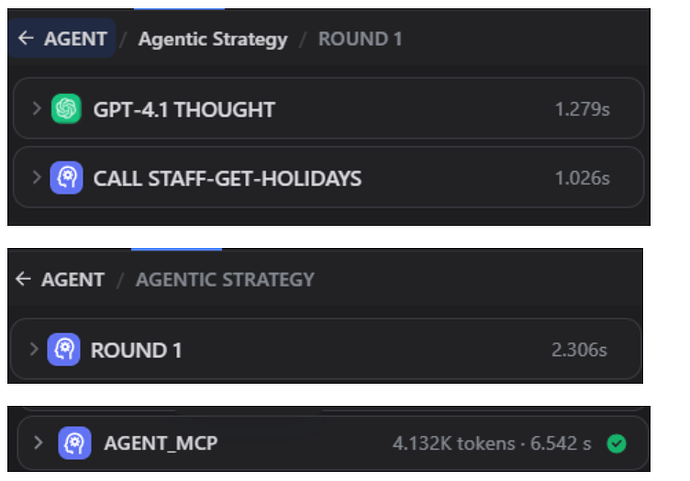Click 1.026s duration on STAFF-GET-HOLIDAYS row
Viewport: 690px width, 481px height.
[x=582, y=178]
